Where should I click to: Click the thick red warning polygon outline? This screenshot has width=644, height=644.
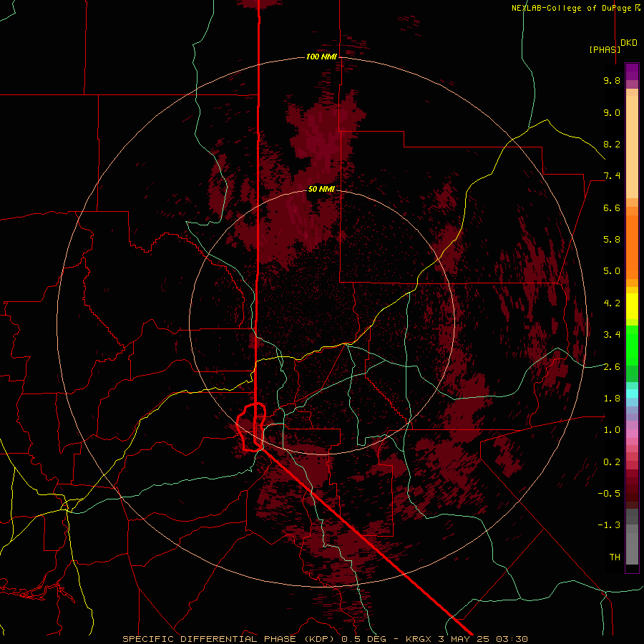point(251,427)
